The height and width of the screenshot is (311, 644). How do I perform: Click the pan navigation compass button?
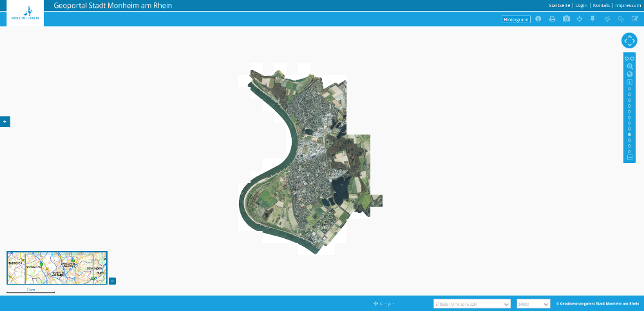629,41
